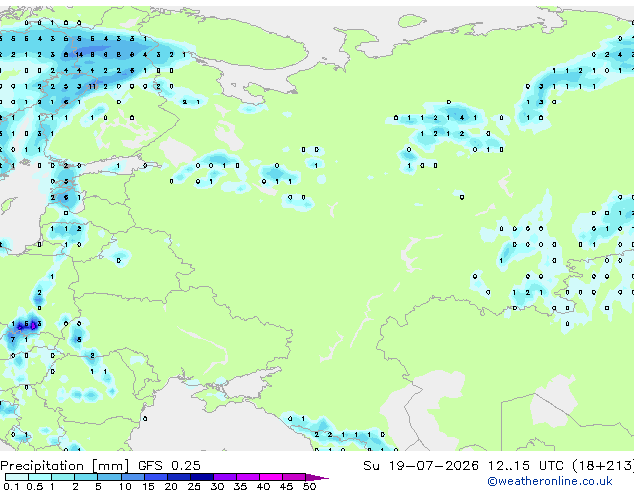Click the '25' legend scale label
The image size is (634, 490).
pyautogui.click(x=194, y=486)
